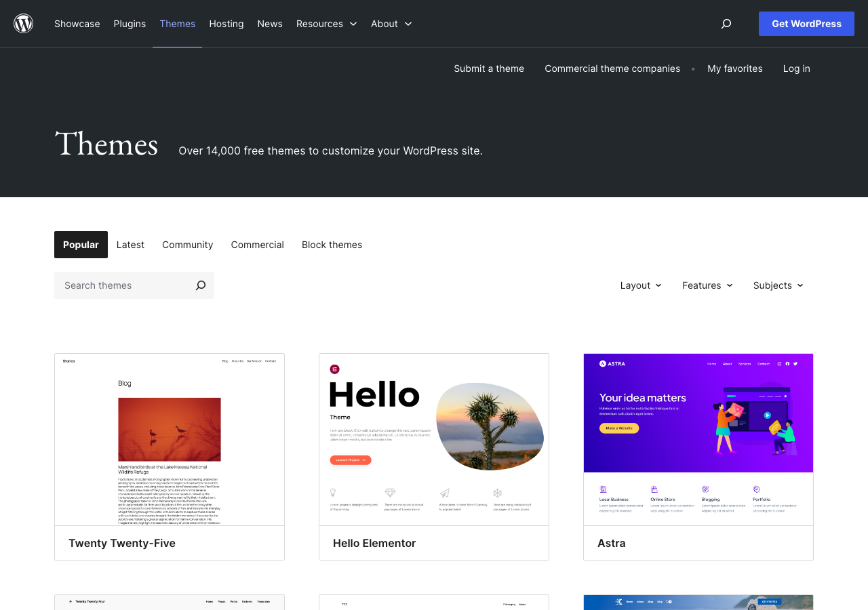Open Commercial theme companies link

pos(612,68)
